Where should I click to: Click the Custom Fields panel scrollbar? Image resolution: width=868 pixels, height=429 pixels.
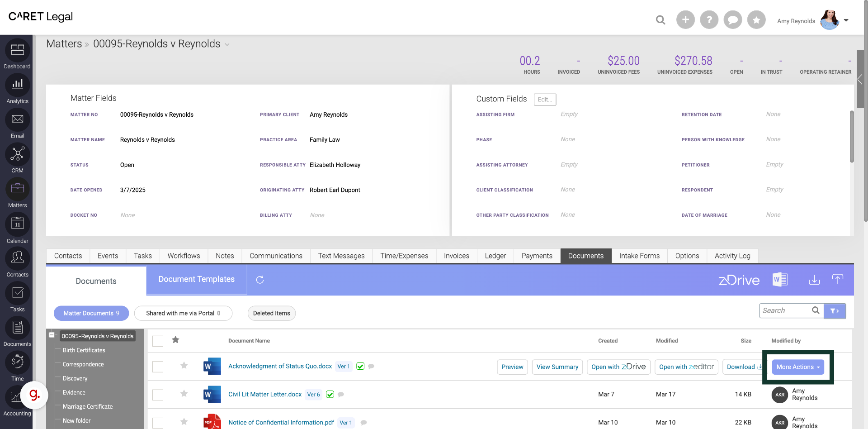point(852,136)
